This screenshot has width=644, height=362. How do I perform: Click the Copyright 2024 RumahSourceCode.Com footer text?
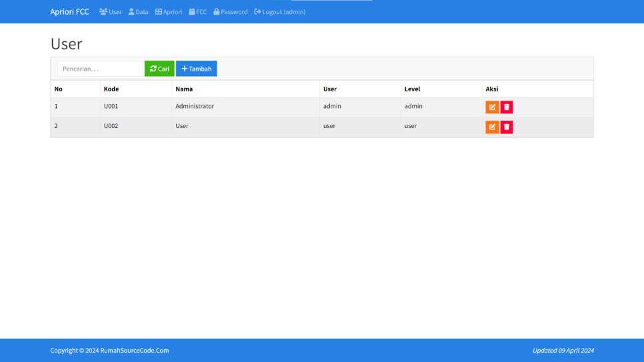pos(109,351)
